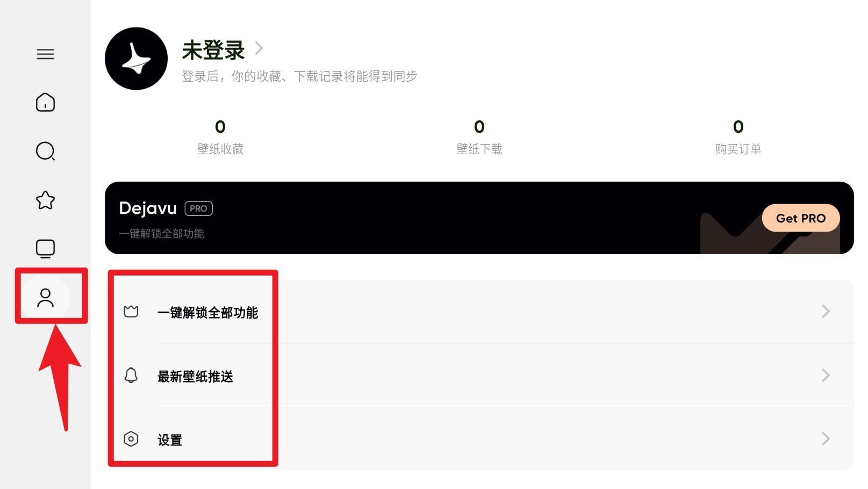Click the Get PRO button

tap(801, 218)
